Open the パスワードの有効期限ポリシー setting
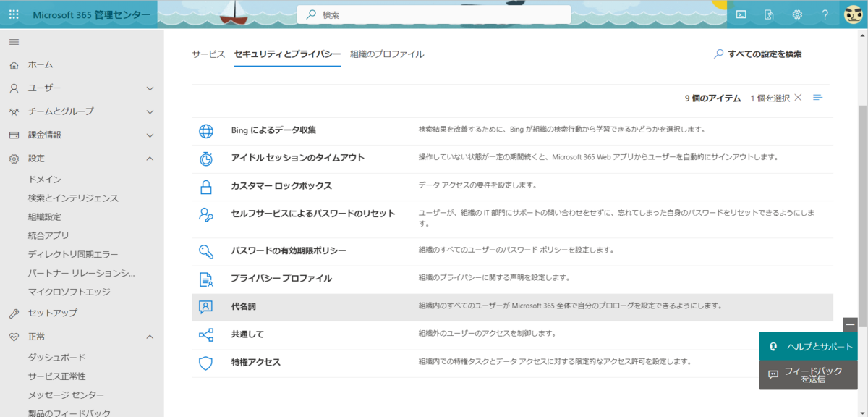868x417 pixels. coord(289,251)
